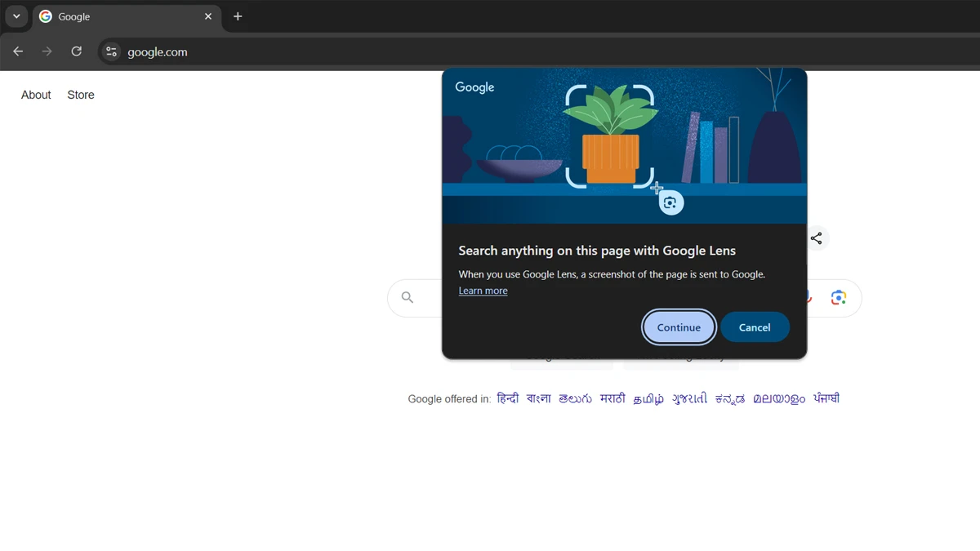The width and height of the screenshot is (980, 551).
Task: Click the Google Lens camera search icon
Action: (x=839, y=298)
